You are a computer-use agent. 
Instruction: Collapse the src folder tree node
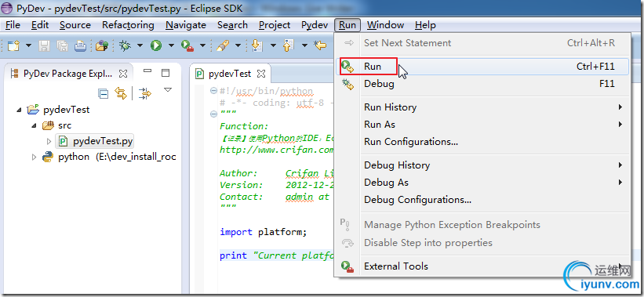(35, 126)
